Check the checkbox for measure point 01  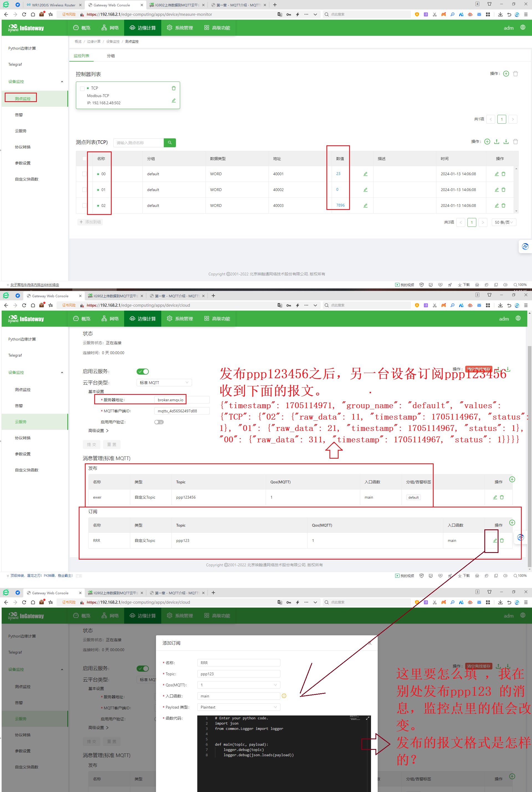(x=85, y=190)
